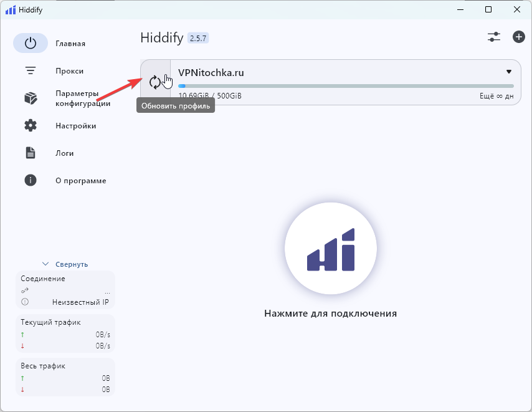This screenshot has height=412, width=532.
Task: Click the config options box icon
Action: click(x=31, y=98)
